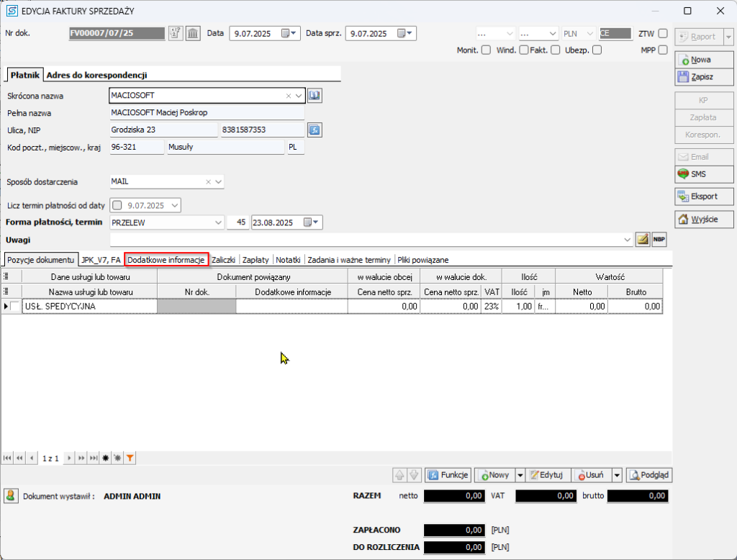This screenshot has width=737, height=560.
Task: Click into the Uwagi text field
Action: pos(367,240)
